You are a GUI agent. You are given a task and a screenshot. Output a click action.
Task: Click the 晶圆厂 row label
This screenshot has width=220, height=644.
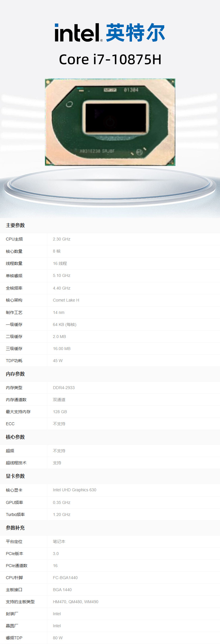tap(12, 626)
